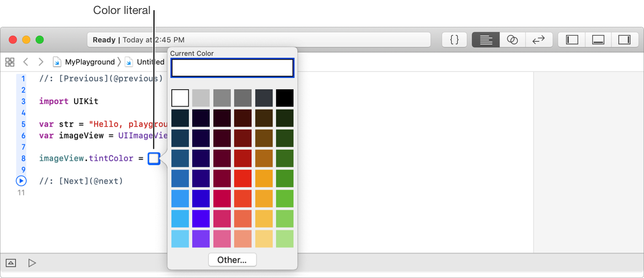Run playground with the blue line-10 play button
Image resolution: width=644 pixels, height=278 pixels.
21,181
